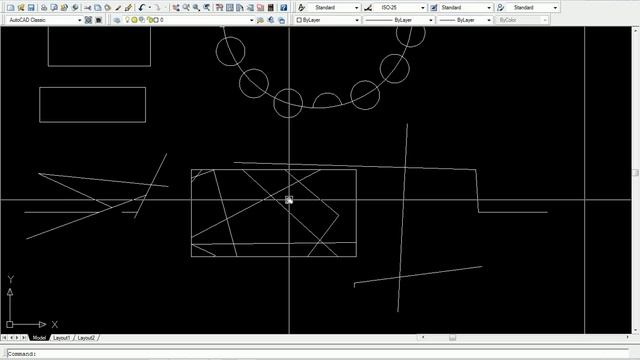
Task: Click the Publish icon
Action: (x=64, y=8)
